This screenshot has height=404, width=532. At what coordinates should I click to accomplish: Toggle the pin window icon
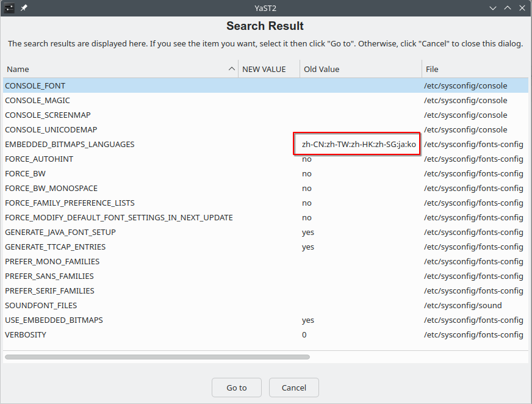point(24,8)
